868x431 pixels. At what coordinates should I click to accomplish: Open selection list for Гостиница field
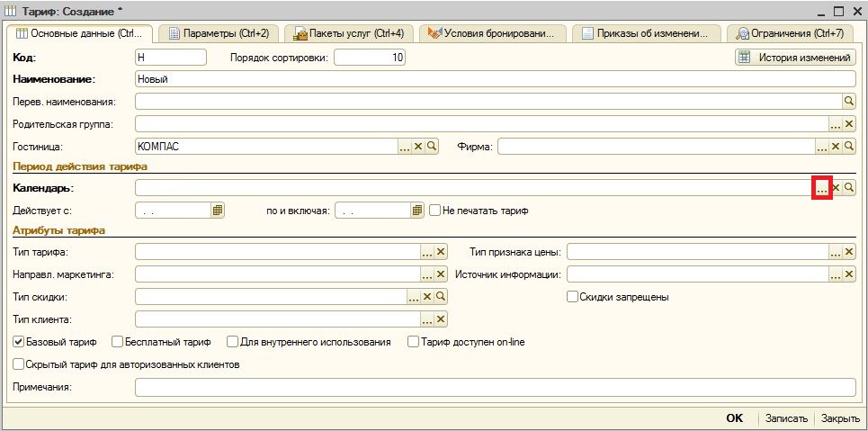405,147
